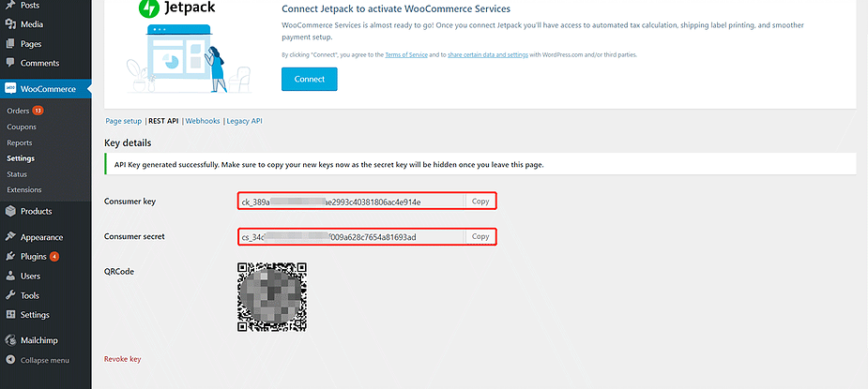Open Tools via the wrench icon
This screenshot has height=389, width=868.
pyautogui.click(x=10, y=295)
